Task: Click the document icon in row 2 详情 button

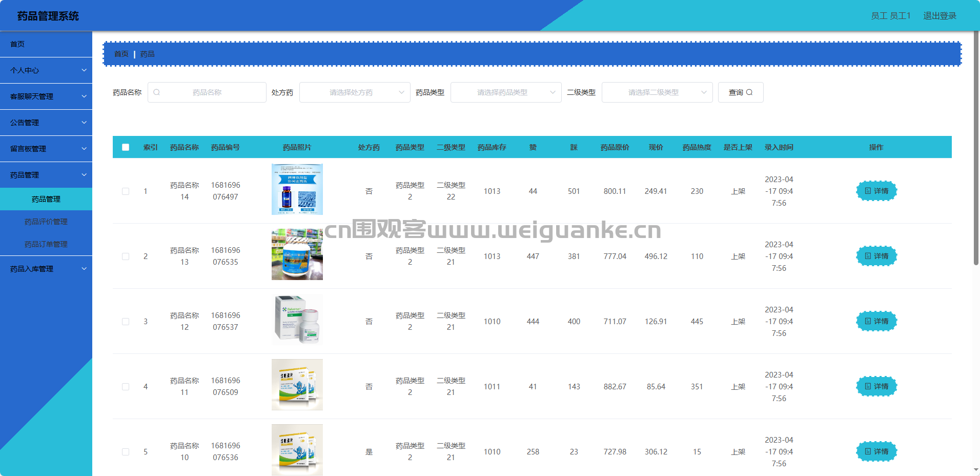Action: [x=868, y=256]
